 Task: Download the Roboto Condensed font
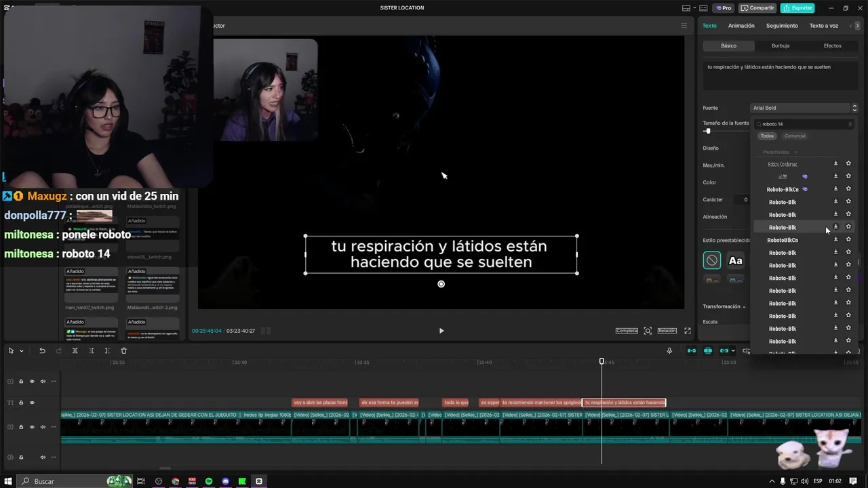coord(835,163)
